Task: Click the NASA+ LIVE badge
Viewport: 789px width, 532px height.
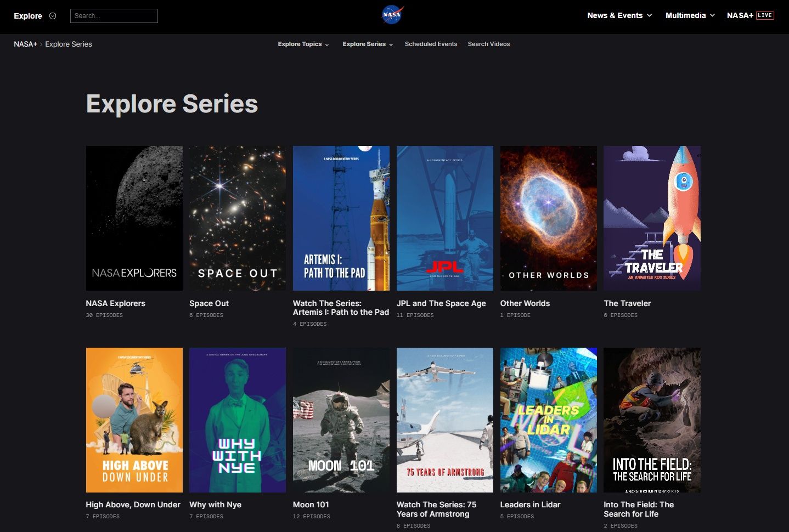Action: 765,15
